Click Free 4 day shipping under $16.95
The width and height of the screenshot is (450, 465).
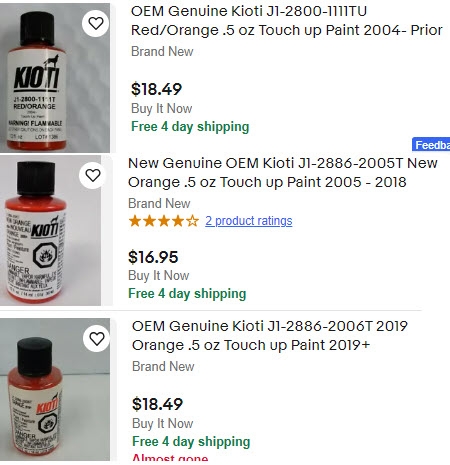187,294
